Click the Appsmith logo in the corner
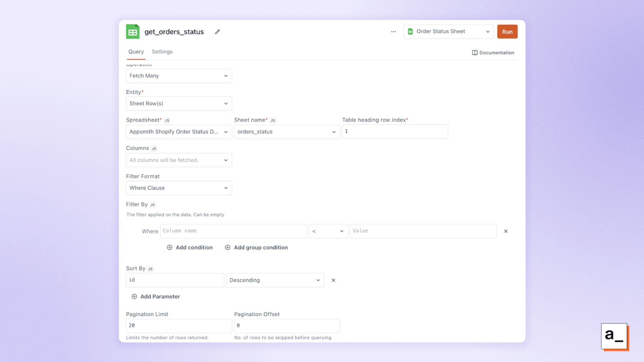 coord(615,337)
